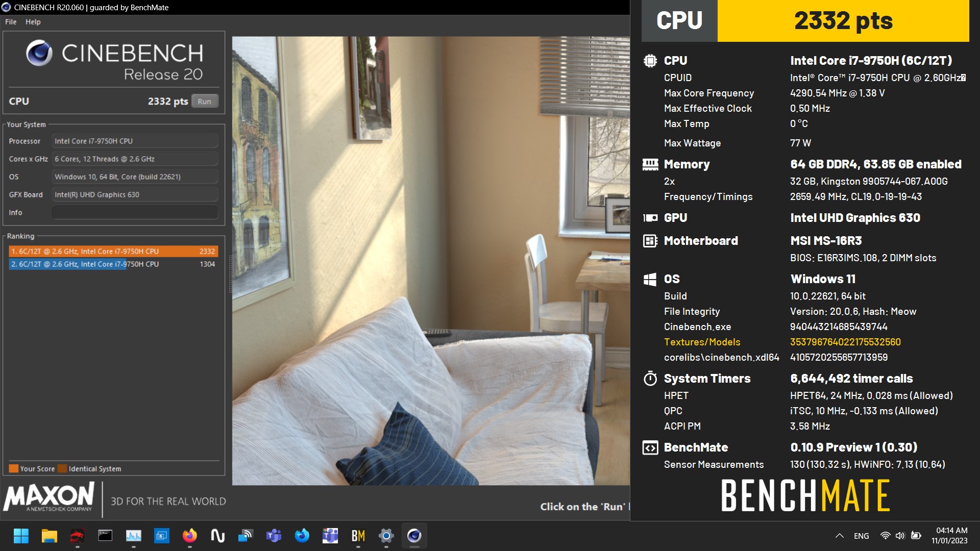980x551 pixels.
Task: Click the Memory module icon
Action: [650, 164]
